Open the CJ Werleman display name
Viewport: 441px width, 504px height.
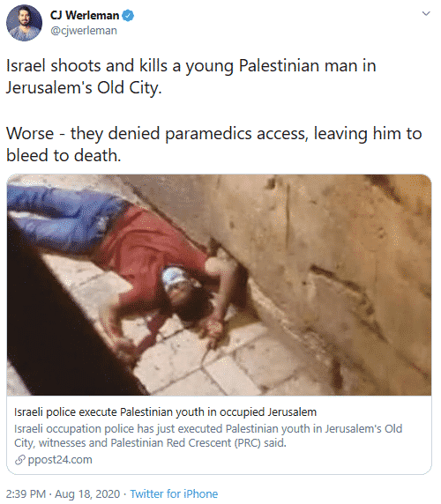85,16
